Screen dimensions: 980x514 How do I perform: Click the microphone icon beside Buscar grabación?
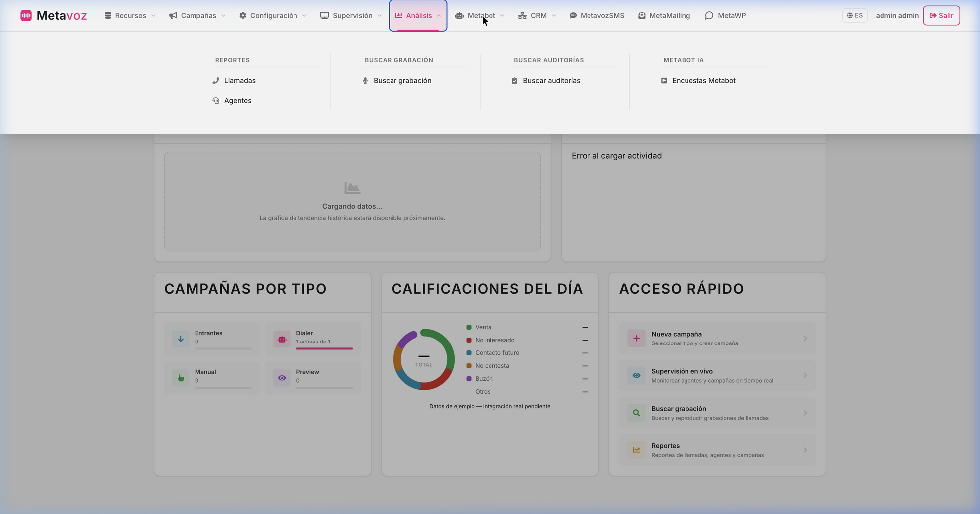point(365,81)
